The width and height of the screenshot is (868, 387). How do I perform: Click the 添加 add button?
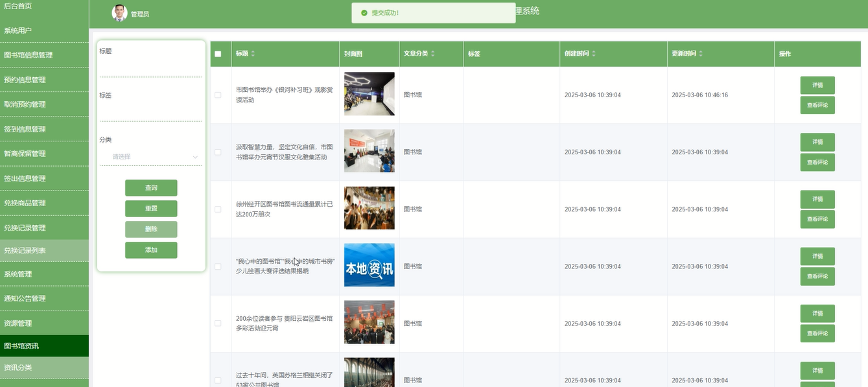click(x=151, y=250)
